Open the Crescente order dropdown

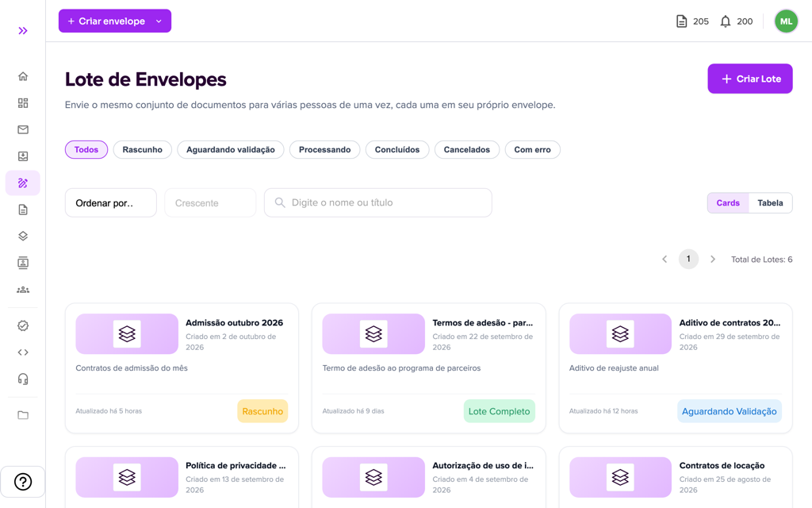point(210,202)
